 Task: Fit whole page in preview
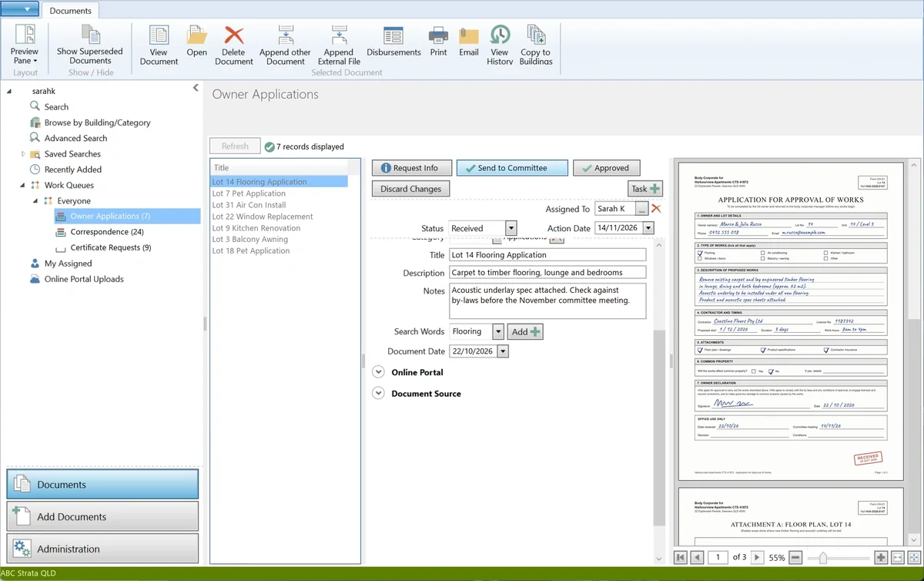coord(914,557)
